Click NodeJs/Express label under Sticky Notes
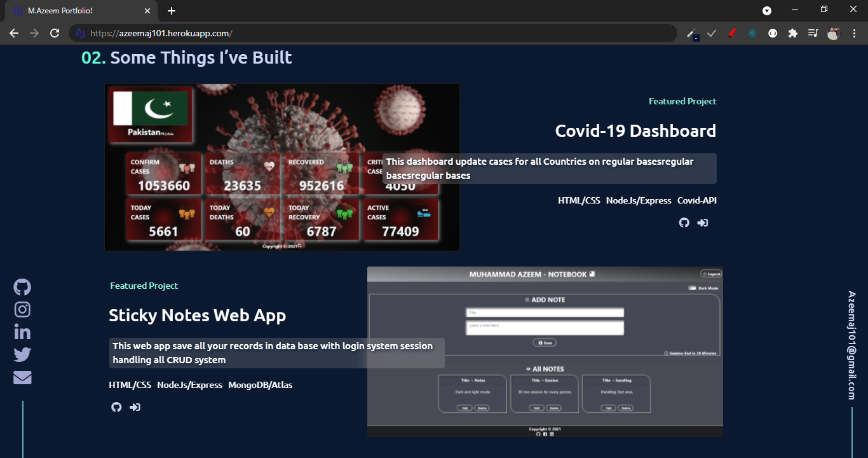 point(190,385)
